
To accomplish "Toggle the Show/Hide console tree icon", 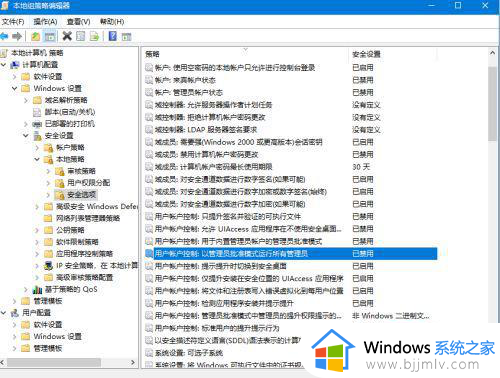I will (x=50, y=36).
